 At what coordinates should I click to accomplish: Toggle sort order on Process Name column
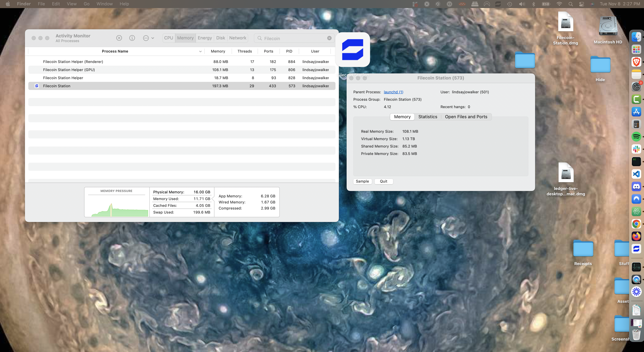pos(115,51)
